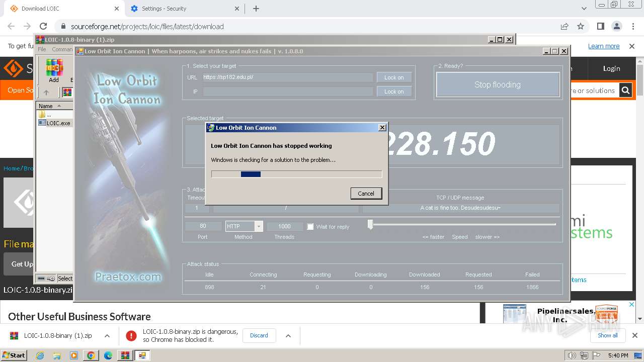The image size is (644, 362).
Task: Select the parent folder '..' entry in WinRAR
Action: [45, 115]
